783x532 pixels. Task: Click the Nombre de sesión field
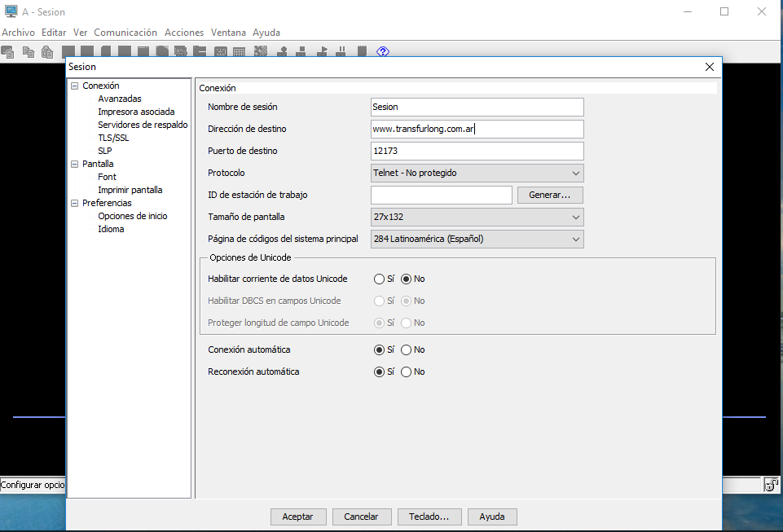tap(477, 107)
